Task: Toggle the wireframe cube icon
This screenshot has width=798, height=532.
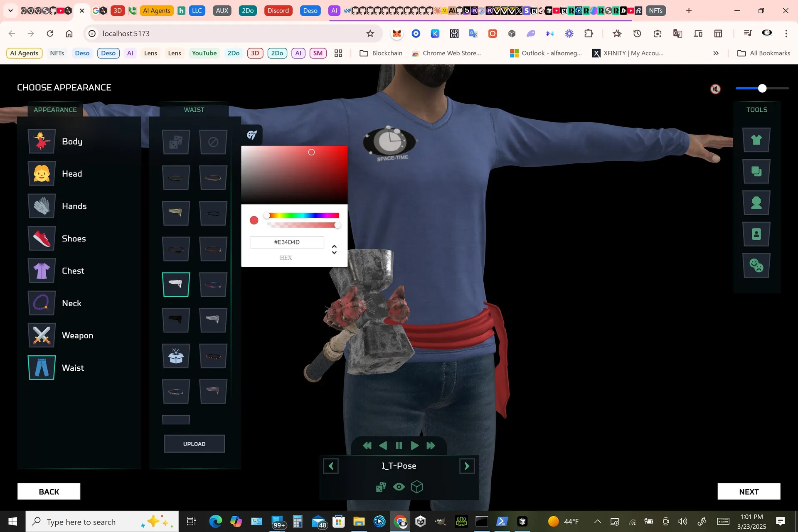Action: tap(416, 487)
